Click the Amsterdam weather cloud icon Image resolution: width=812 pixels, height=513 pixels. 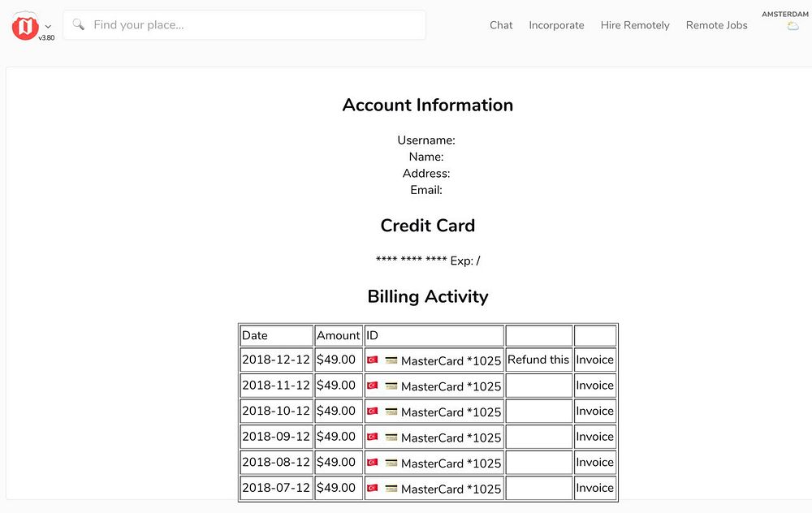coord(793,26)
